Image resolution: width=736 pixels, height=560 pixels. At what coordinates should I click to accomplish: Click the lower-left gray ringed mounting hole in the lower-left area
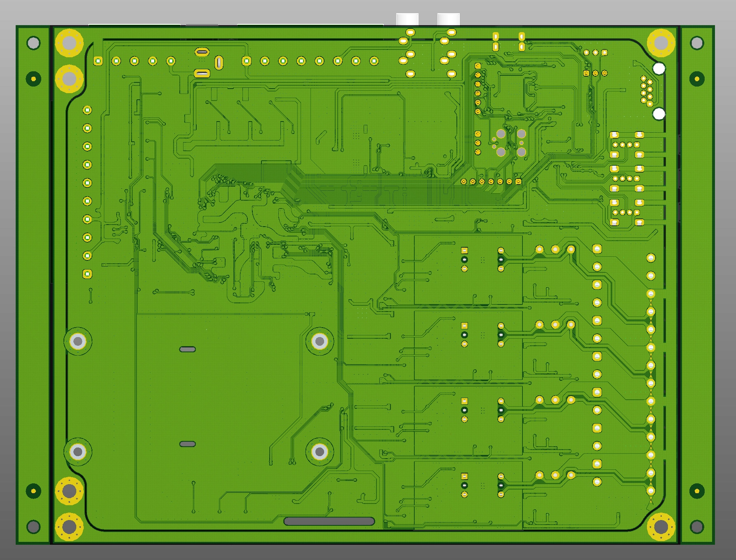78,452
